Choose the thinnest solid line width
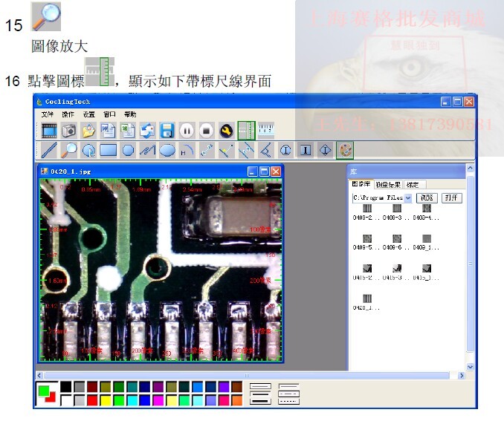Image resolution: width=504 pixels, height=421 pixels. [x=260, y=386]
